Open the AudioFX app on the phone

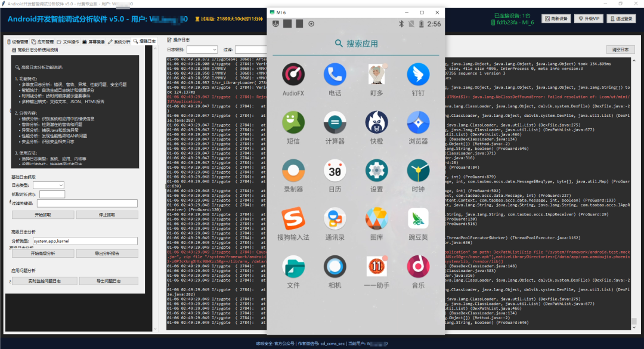[293, 75]
